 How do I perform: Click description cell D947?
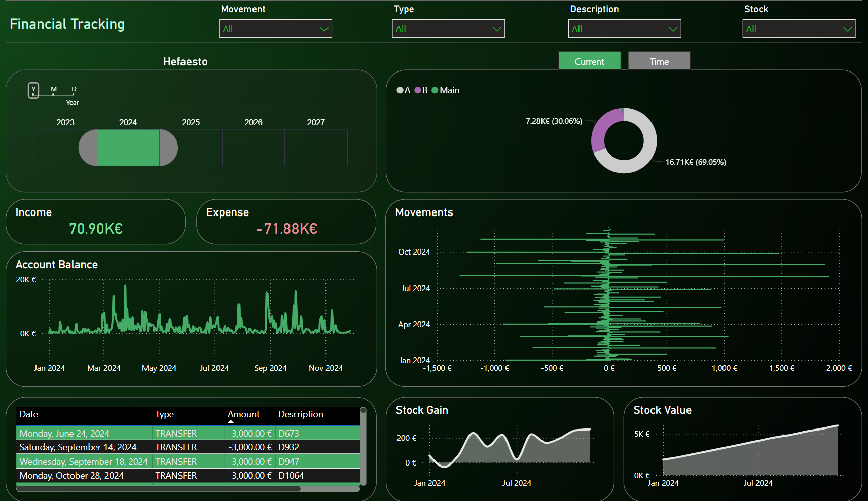point(289,461)
